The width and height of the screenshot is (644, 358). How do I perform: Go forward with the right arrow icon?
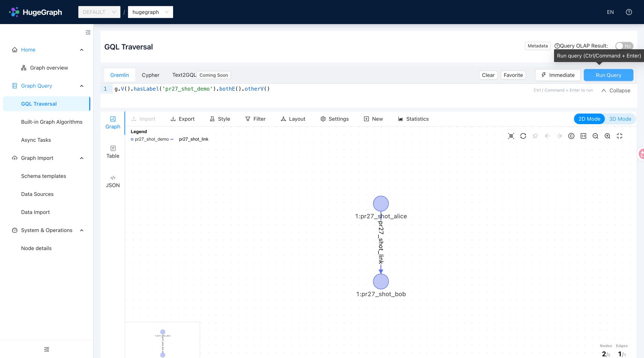point(559,136)
